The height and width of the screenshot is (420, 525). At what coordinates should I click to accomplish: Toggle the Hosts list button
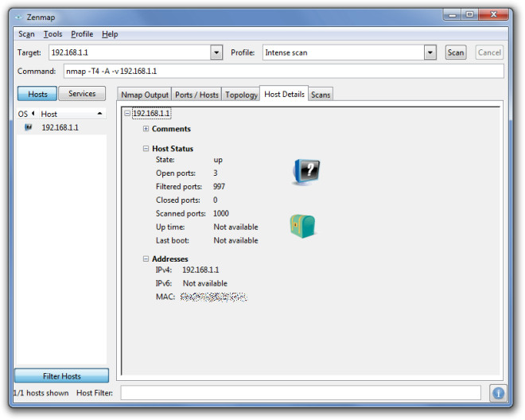tap(37, 94)
